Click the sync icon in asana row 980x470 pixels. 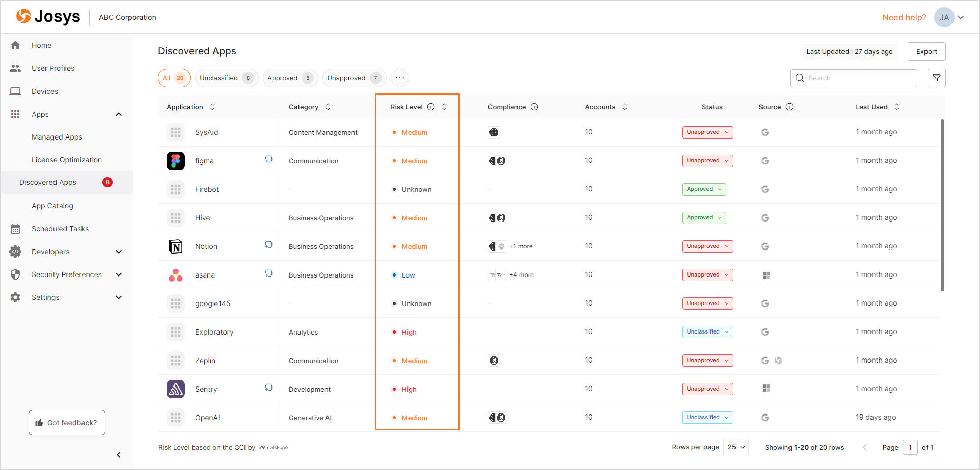268,273
